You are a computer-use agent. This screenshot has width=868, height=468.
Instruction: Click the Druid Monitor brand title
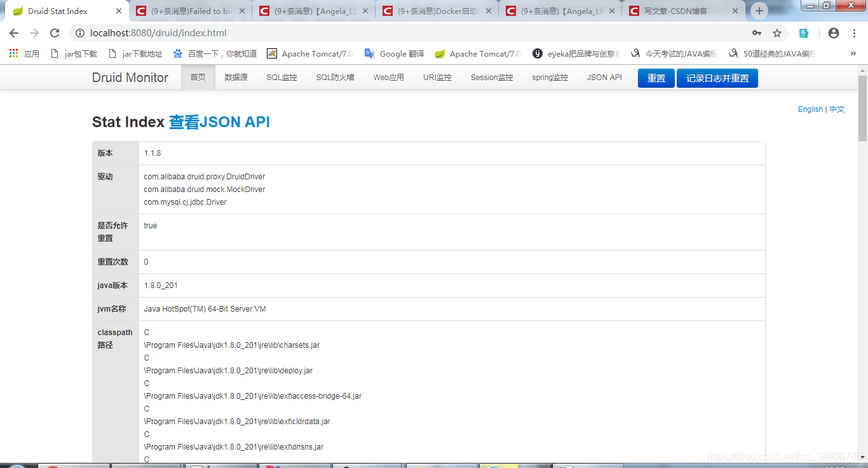pos(130,78)
